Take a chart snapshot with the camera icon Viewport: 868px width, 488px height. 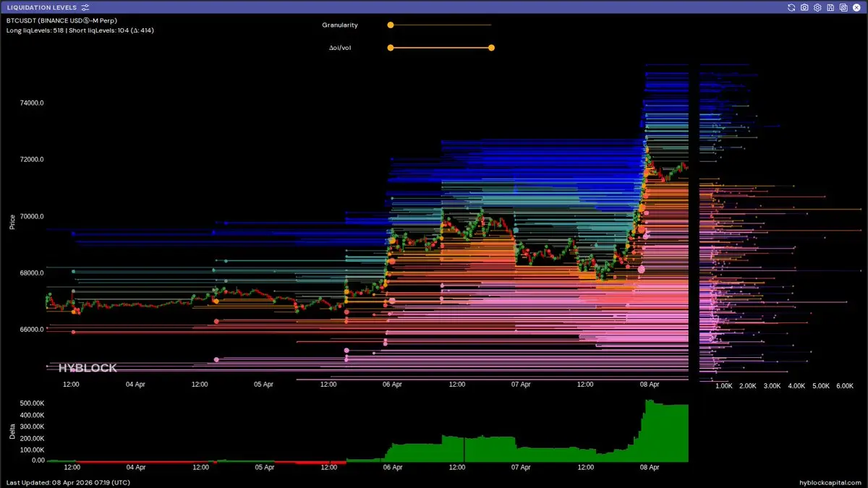pyautogui.click(x=805, y=7)
